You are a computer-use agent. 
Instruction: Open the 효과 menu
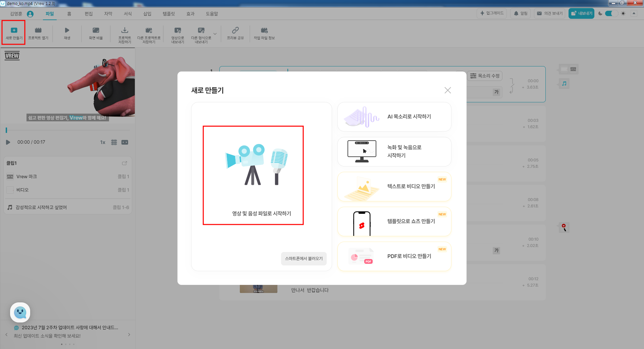click(x=190, y=14)
